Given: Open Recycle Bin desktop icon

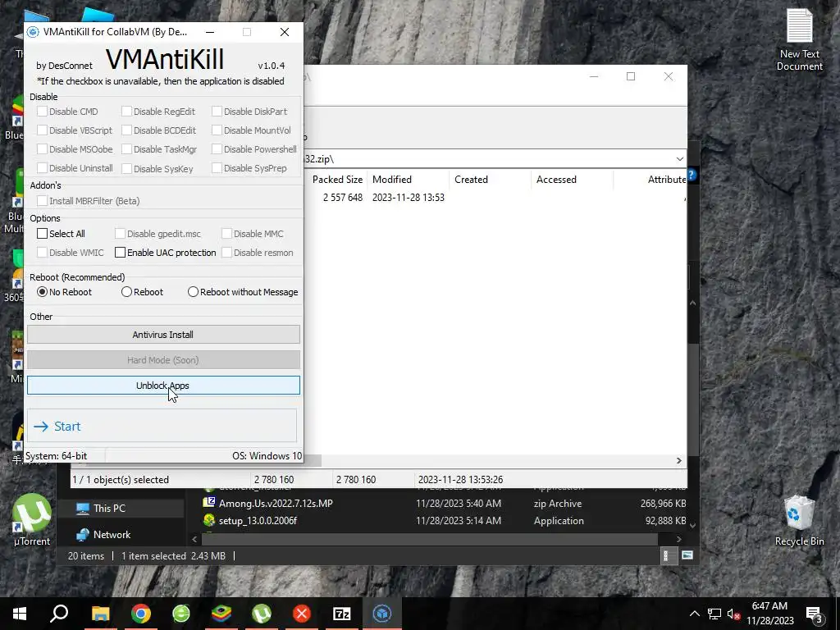Looking at the screenshot, I should (x=799, y=521).
